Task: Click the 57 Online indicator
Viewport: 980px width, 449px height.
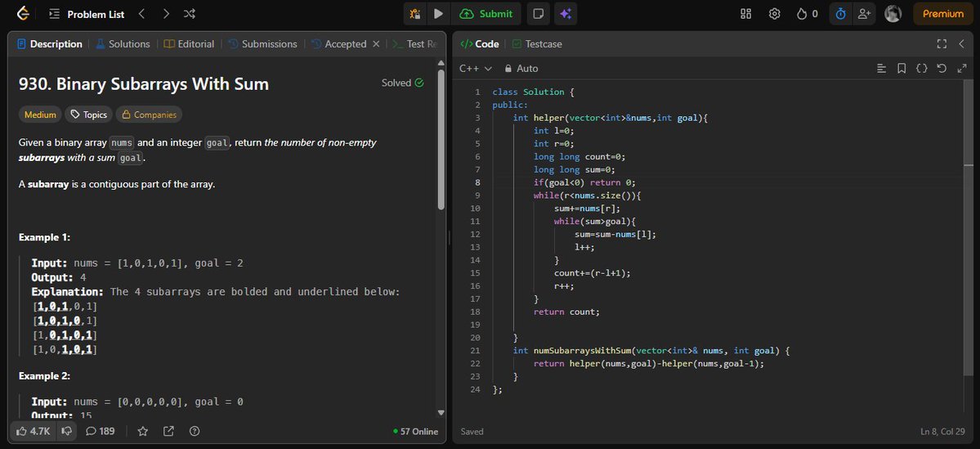Action: (x=415, y=432)
